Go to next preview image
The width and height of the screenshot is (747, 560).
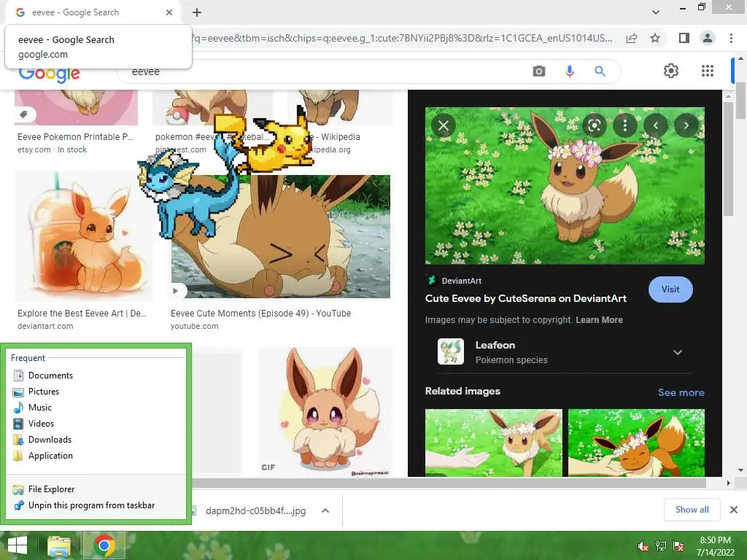tap(686, 125)
